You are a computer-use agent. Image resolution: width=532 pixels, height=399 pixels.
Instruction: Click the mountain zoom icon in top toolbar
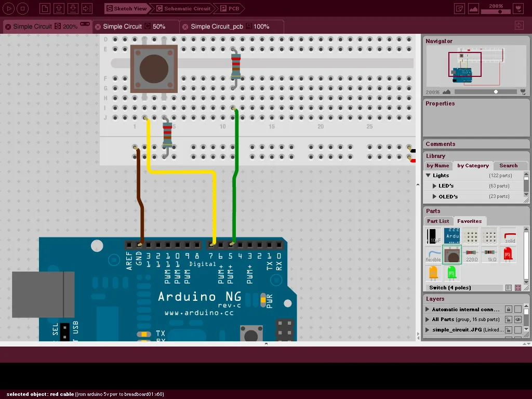pos(473,8)
